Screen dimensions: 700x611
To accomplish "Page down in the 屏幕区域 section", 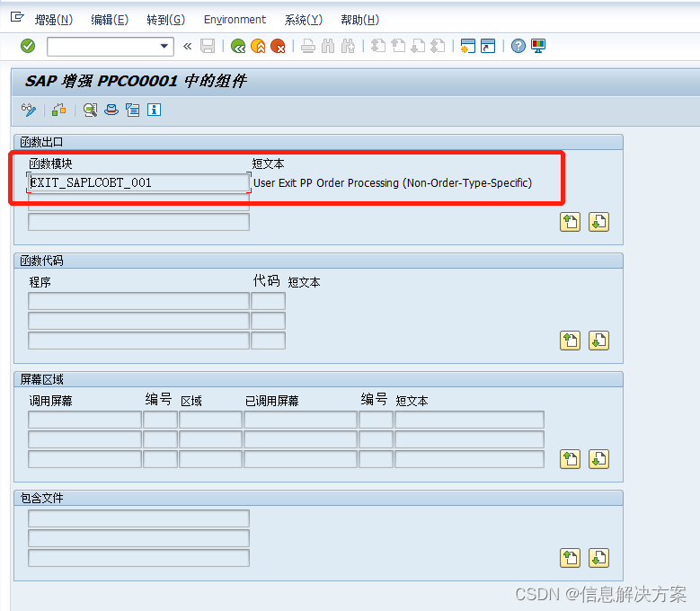I will [598, 459].
